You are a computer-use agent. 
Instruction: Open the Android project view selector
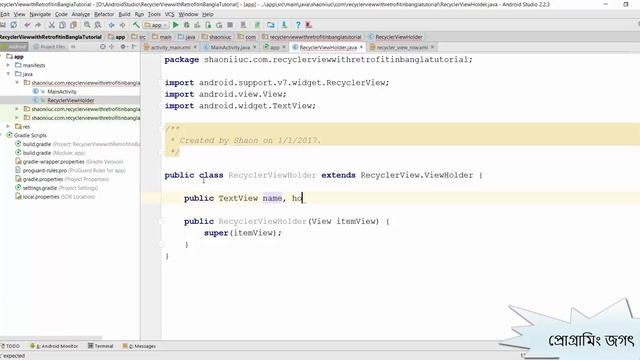coord(14,47)
